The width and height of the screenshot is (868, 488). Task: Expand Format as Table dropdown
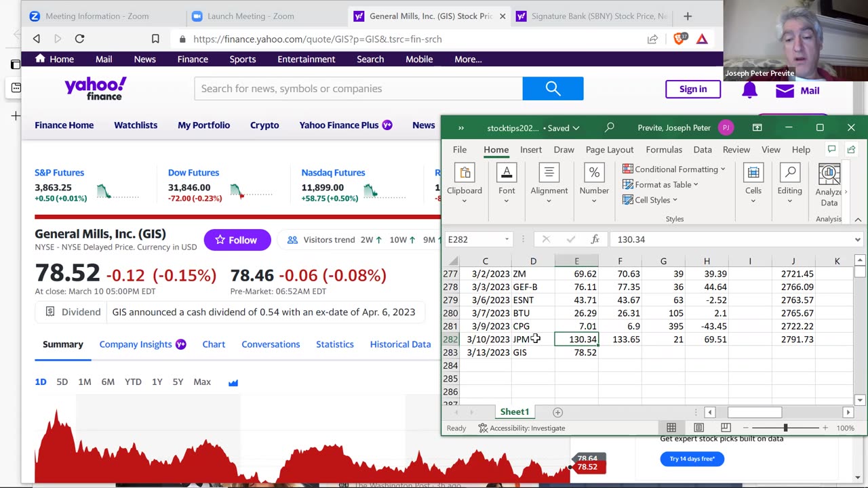[660, 184]
